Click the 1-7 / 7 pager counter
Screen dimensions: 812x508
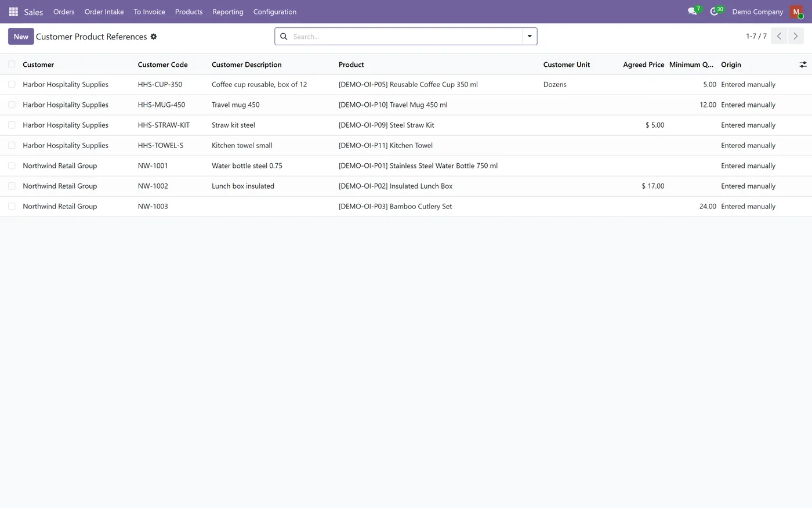pyautogui.click(x=756, y=36)
